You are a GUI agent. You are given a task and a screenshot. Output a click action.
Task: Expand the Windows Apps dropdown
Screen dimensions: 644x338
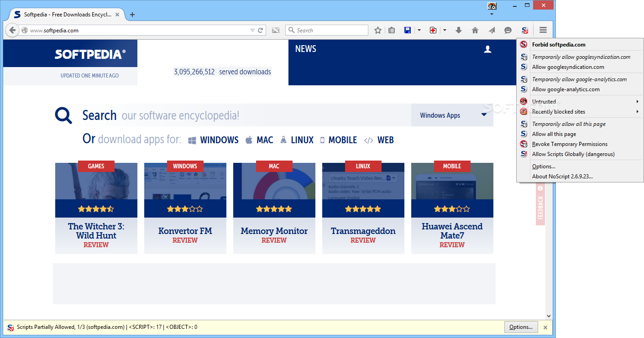coord(452,115)
